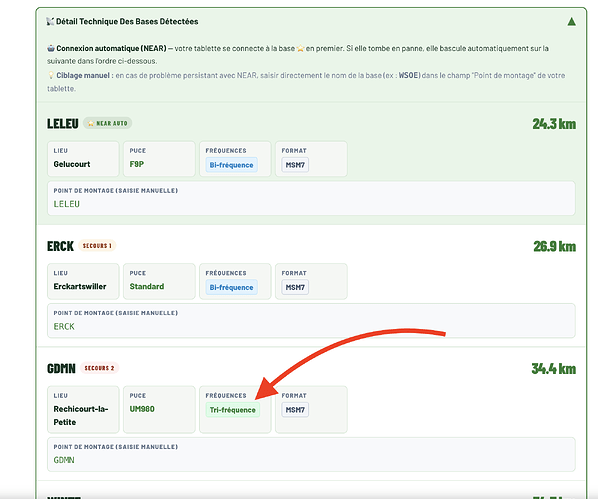Click the Gelucourt location box
This screenshot has width=598, height=499.
[83, 159]
